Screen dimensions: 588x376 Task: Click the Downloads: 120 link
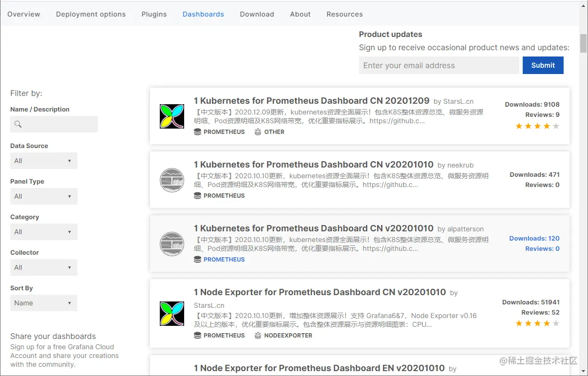pos(534,238)
